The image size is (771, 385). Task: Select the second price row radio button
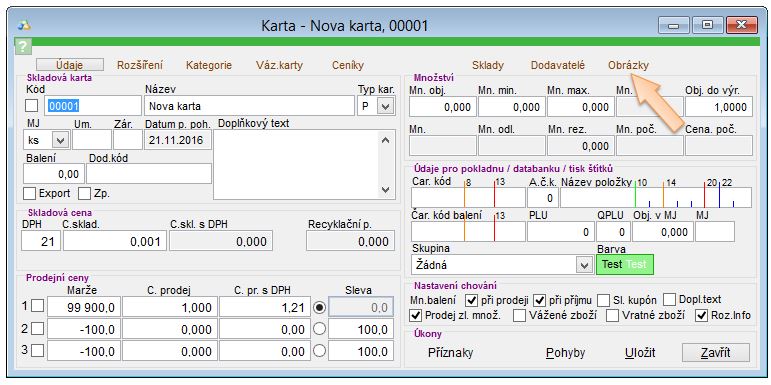[x=320, y=328]
